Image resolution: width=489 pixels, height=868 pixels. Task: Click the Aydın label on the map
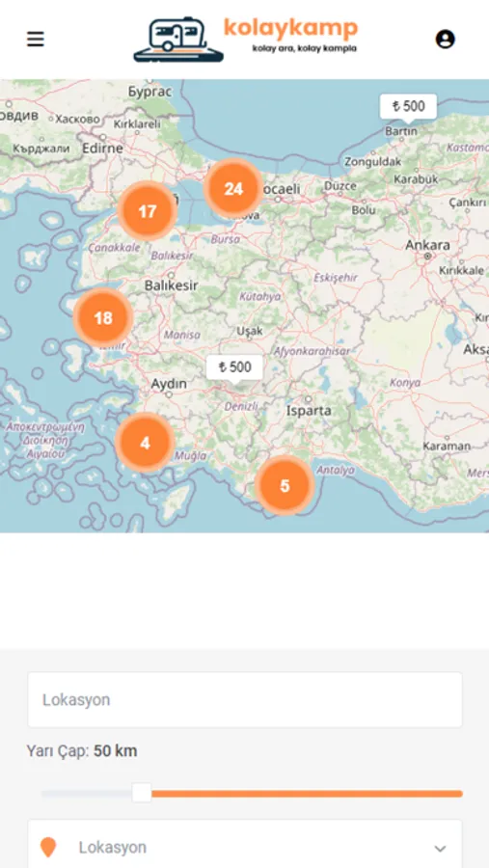pyautogui.click(x=169, y=383)
